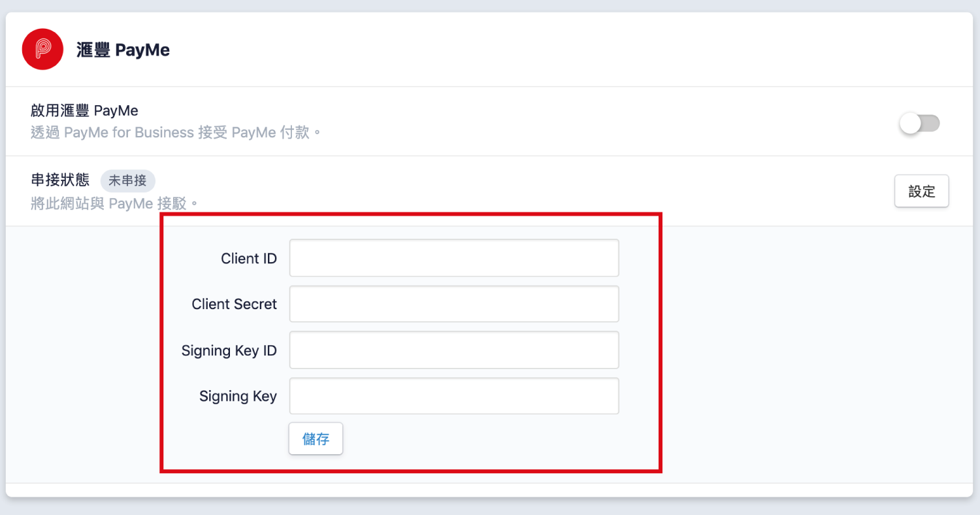Click the 啟用滙豐 PayMe label
The width and height of the screenshot is (980, 515).
pyautogui.click(x=84, y=110)
